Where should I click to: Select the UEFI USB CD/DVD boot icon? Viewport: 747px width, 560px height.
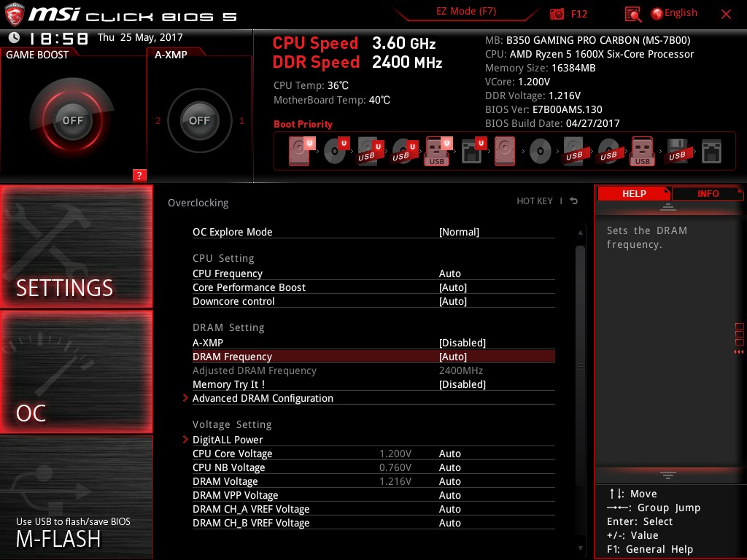[x=404, y=152]
